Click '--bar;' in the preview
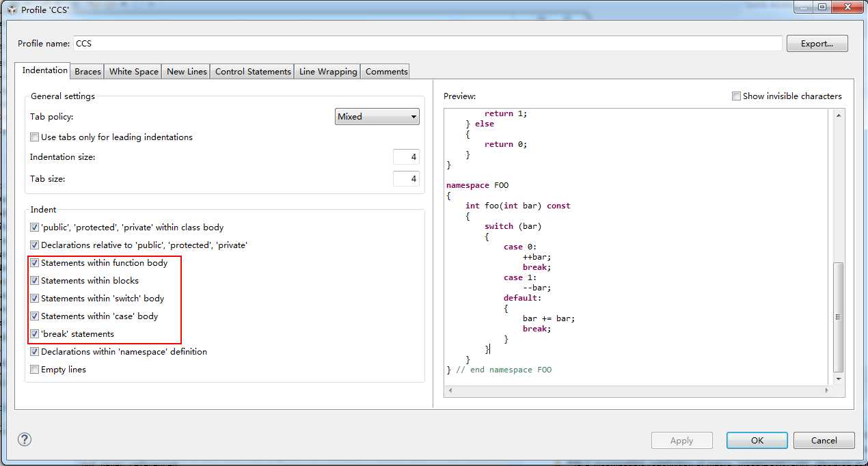 pos(537,288)
